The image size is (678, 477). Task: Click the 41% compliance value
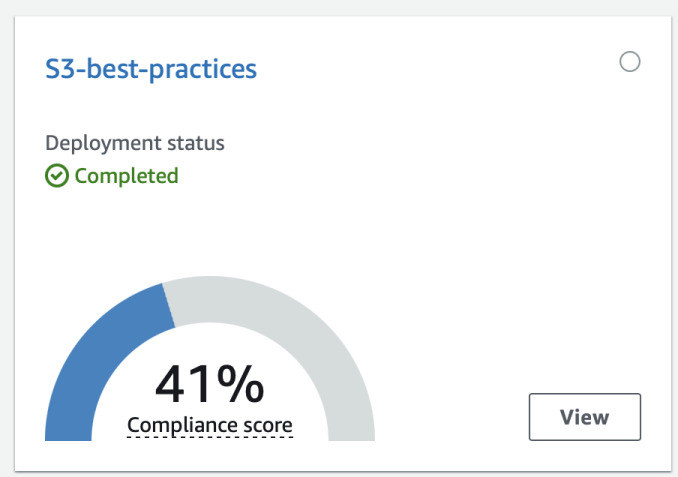(x=210, y=383)
